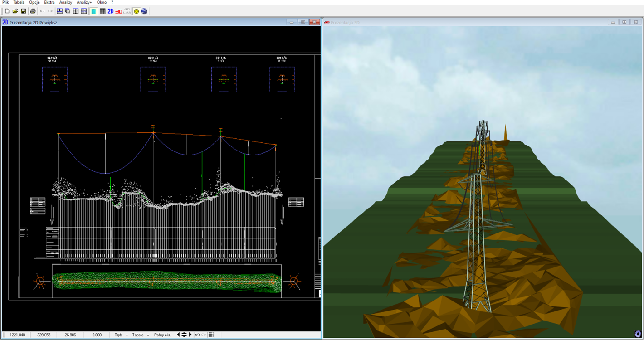Screen dimensions: 644x340
Task: Open the Plik menu
Action: coord(5,2)
